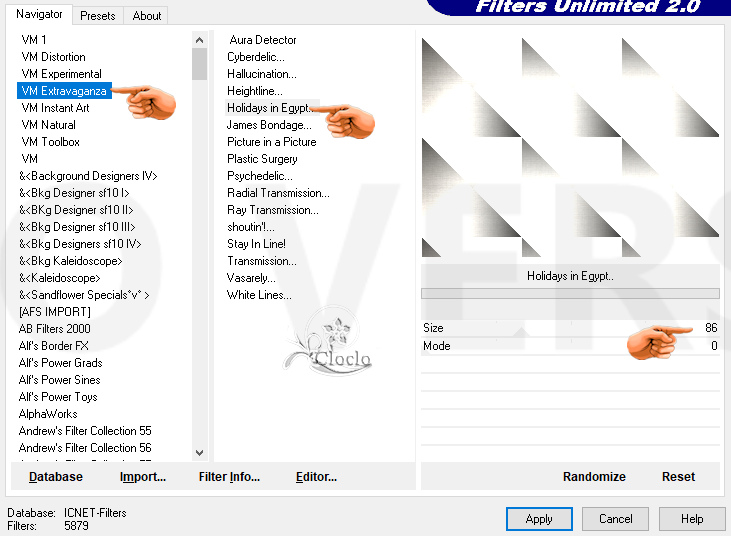Click Randomize to shuffle settings
Image resolution: width=731 pixels, height=536 pixels.
pyautogui.click(x=594, y=477)
